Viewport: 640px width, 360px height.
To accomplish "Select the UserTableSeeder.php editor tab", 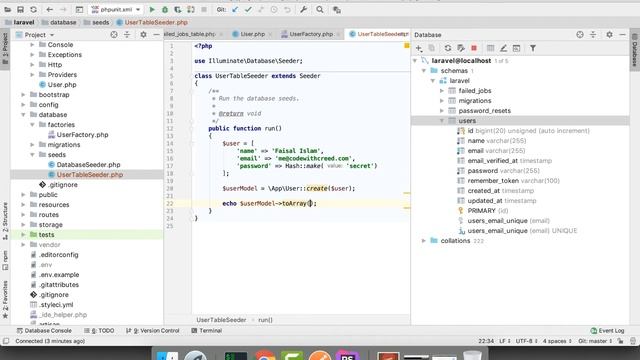I will 378,34.
